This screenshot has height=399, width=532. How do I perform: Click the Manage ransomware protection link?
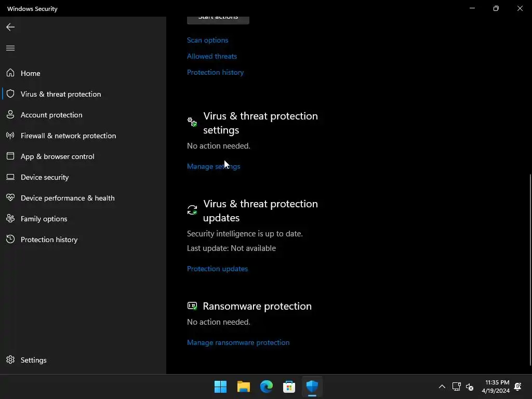238,342
